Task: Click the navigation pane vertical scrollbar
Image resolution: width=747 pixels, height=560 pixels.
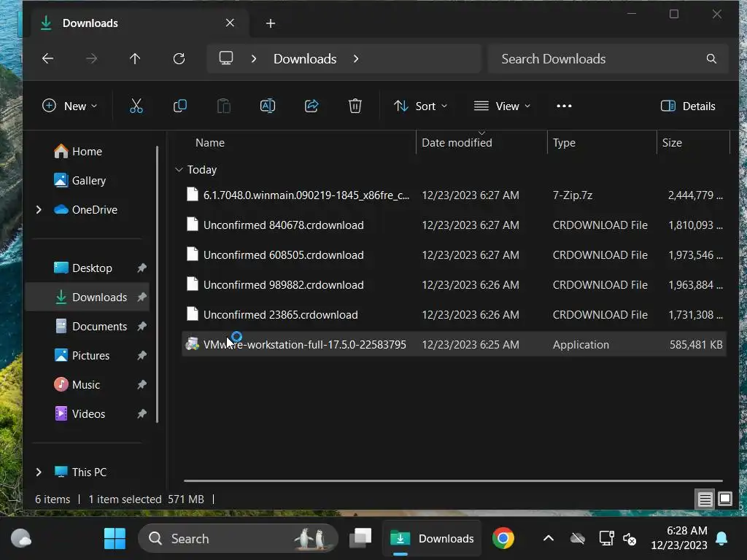Action: click(x=157, y=284)
